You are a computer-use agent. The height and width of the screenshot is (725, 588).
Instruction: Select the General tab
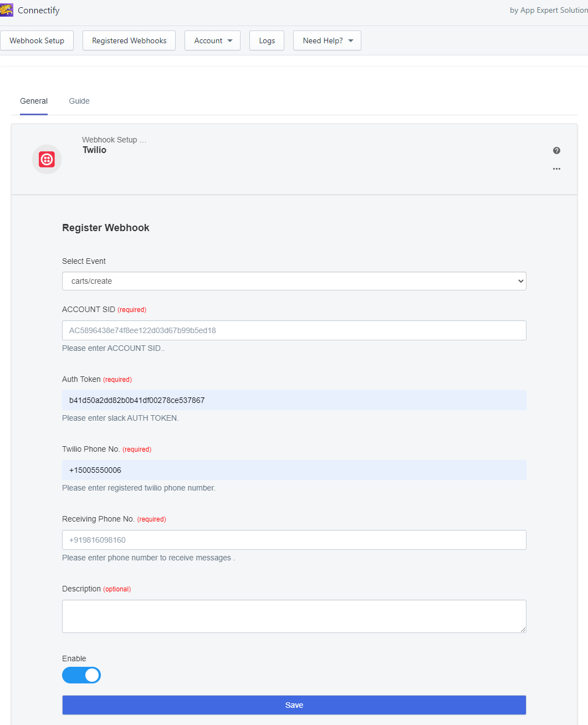click(34, 101)
